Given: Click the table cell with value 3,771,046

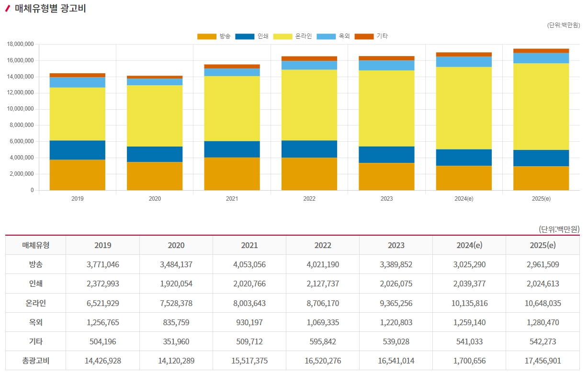Looking at the screenshot, I should coord(103,264).
